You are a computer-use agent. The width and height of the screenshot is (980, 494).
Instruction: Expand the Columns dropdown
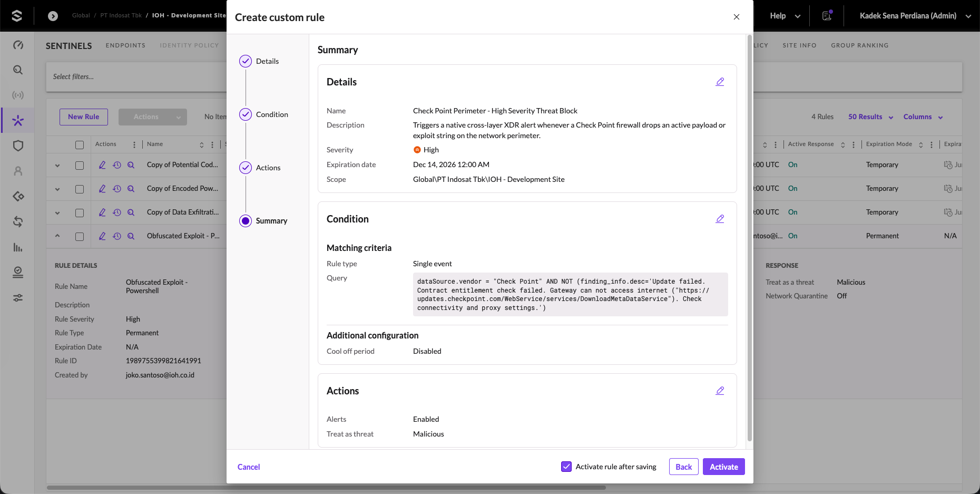(923, 117)
